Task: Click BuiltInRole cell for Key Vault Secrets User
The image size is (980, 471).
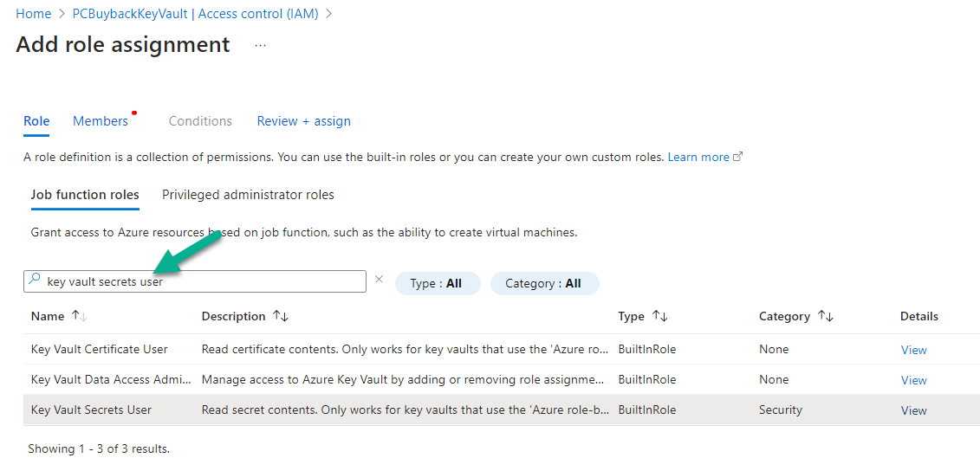Action: pos(647,410)
